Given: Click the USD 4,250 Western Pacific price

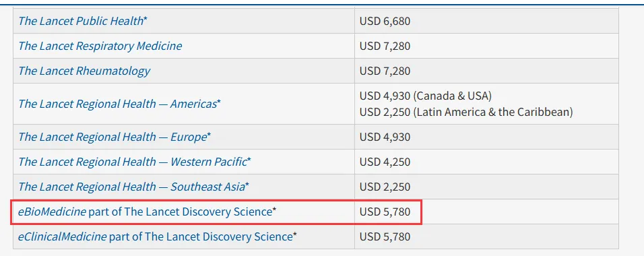Looking at the screenshot, I should 385,162.
